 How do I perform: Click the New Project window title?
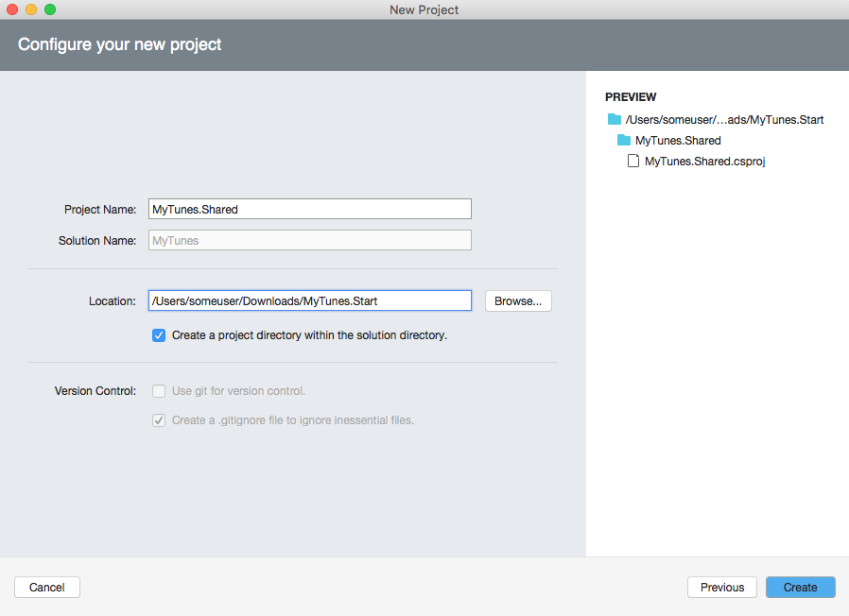tap(424, 9)
